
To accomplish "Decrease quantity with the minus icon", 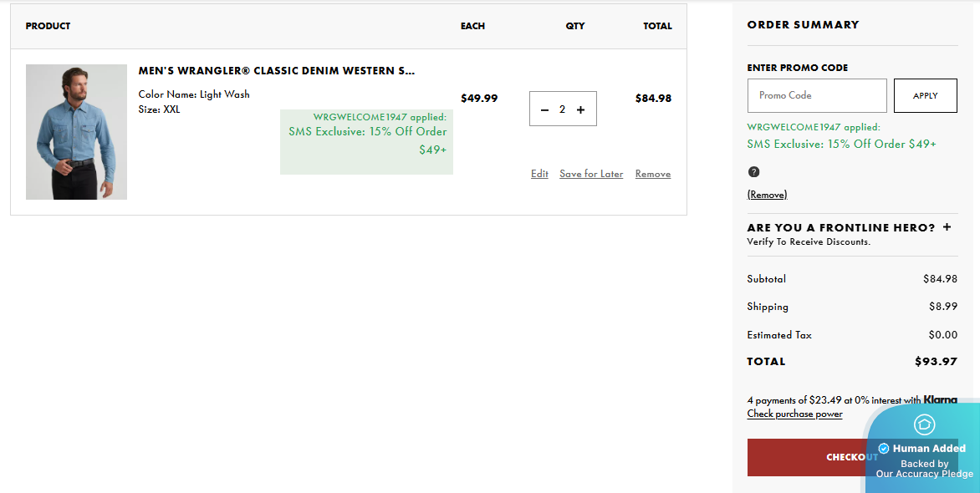I will 545,109.
